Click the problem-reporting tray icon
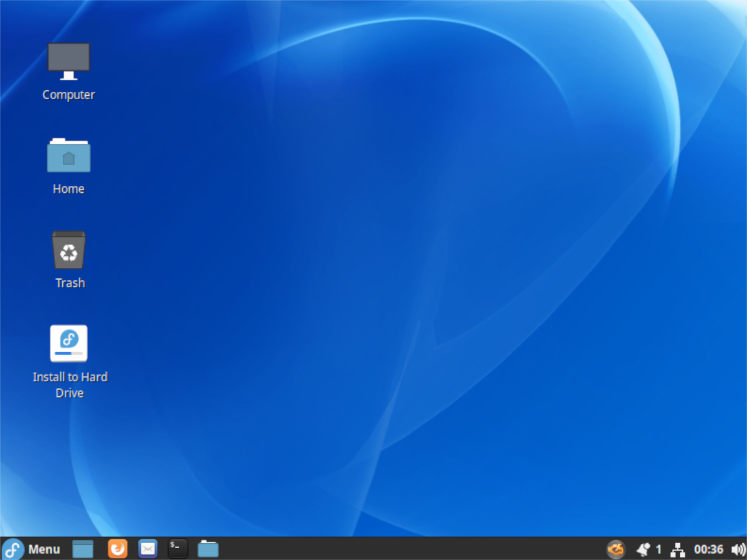The height and width of the screenshot is (560, 747). pos(615,549)
